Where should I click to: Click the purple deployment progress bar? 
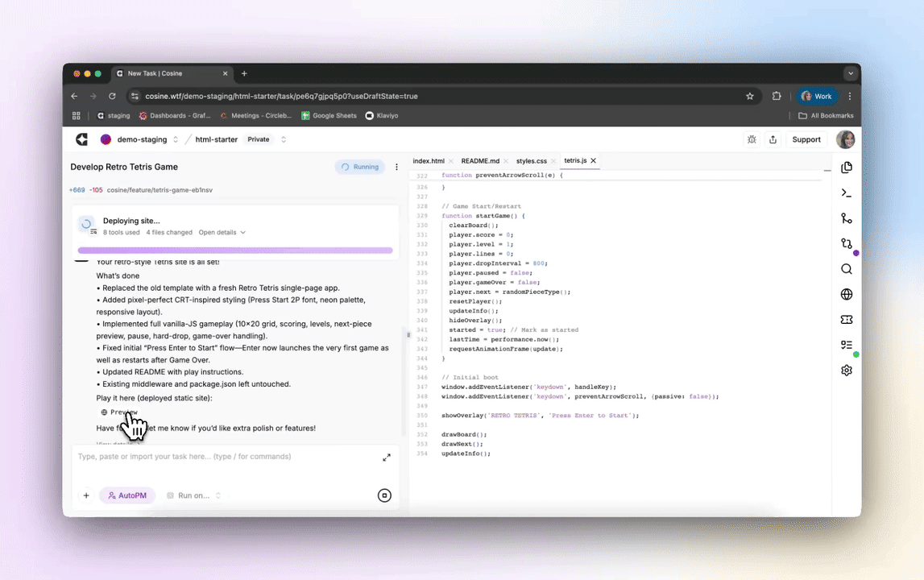click(236, 250)
